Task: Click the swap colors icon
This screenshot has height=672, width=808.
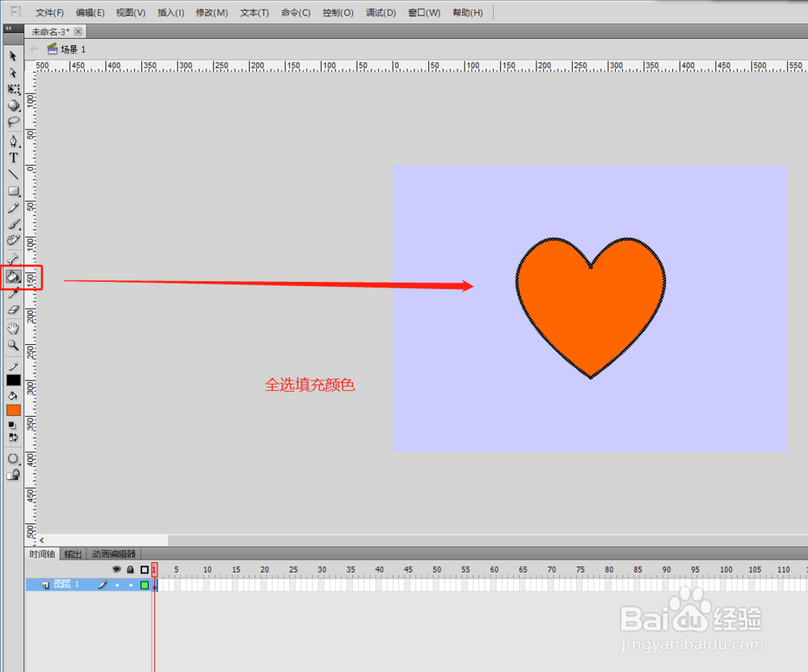Action: 13,437
